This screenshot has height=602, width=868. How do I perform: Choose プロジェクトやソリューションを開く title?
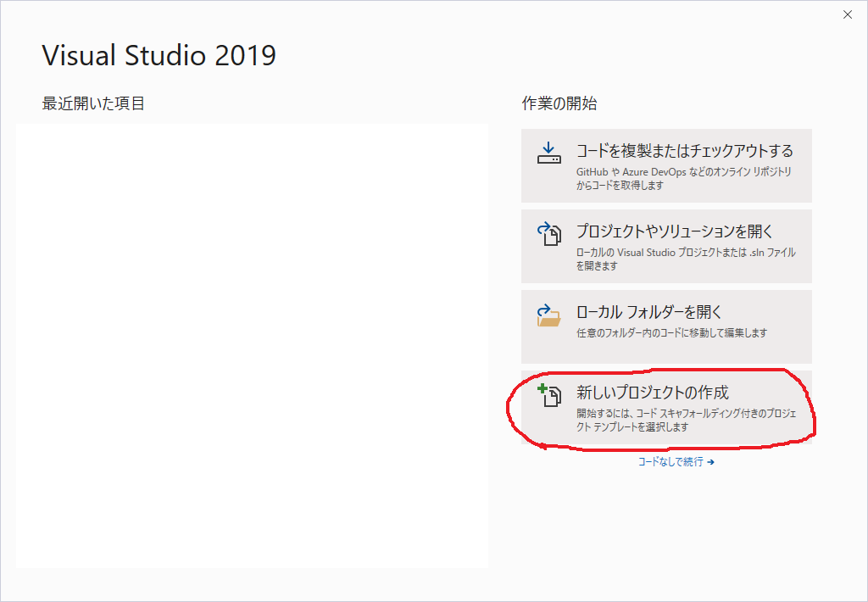click(674, 231)
